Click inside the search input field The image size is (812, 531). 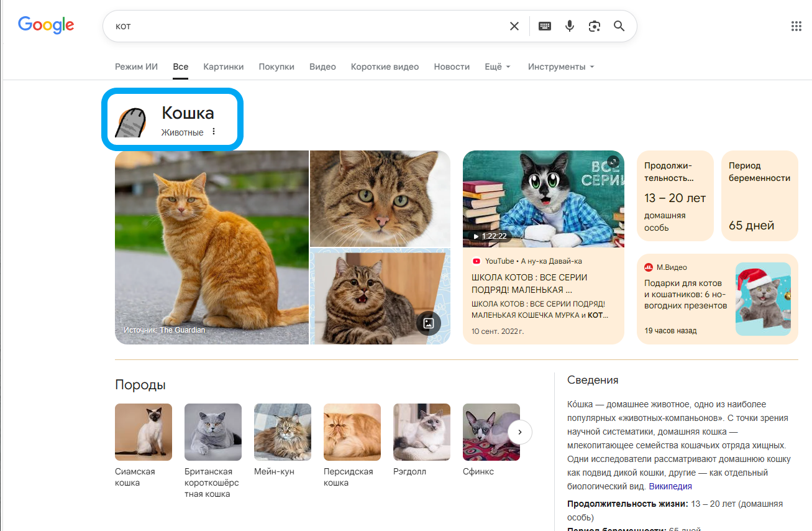click(280, 25)
